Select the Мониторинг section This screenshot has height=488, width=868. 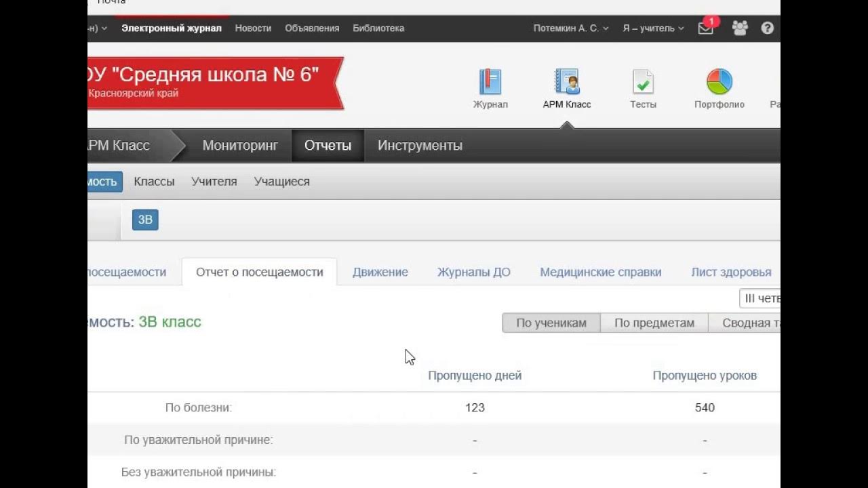(240, 146)
